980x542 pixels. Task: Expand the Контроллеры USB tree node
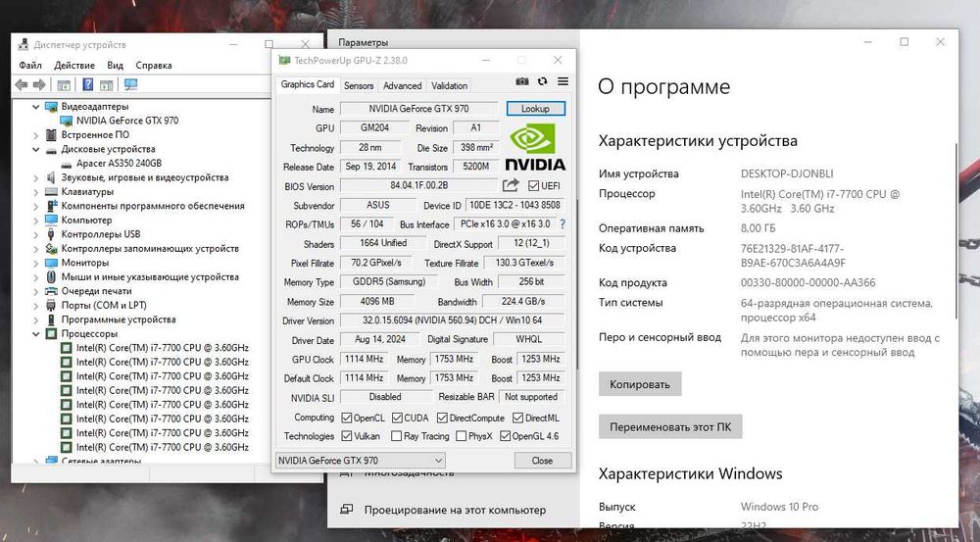[35, 234]
